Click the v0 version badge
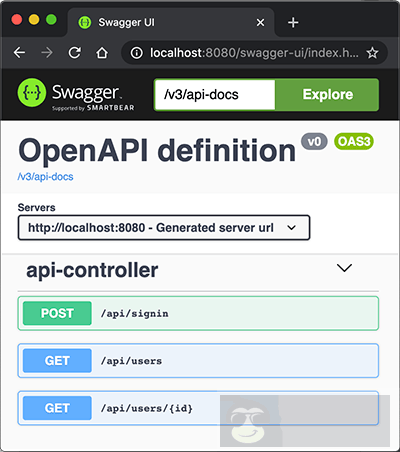 [x=314, y=141]
